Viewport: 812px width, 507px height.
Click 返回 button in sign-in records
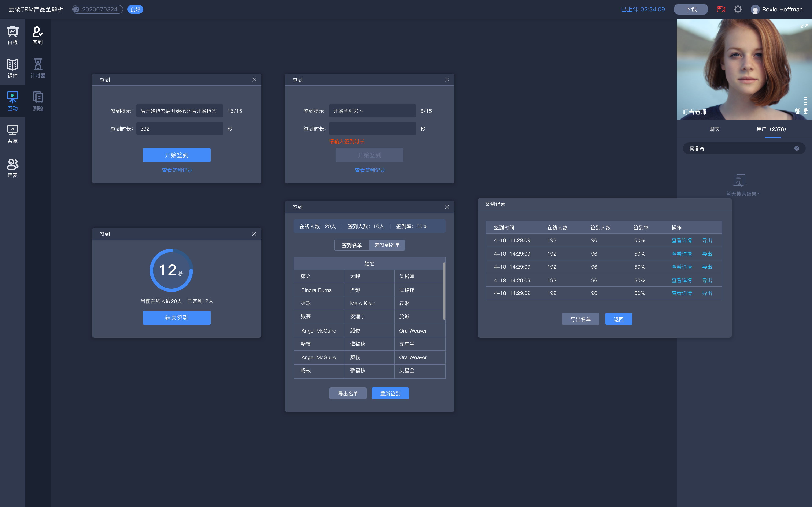pyautogui.click(x=618, y=318)
